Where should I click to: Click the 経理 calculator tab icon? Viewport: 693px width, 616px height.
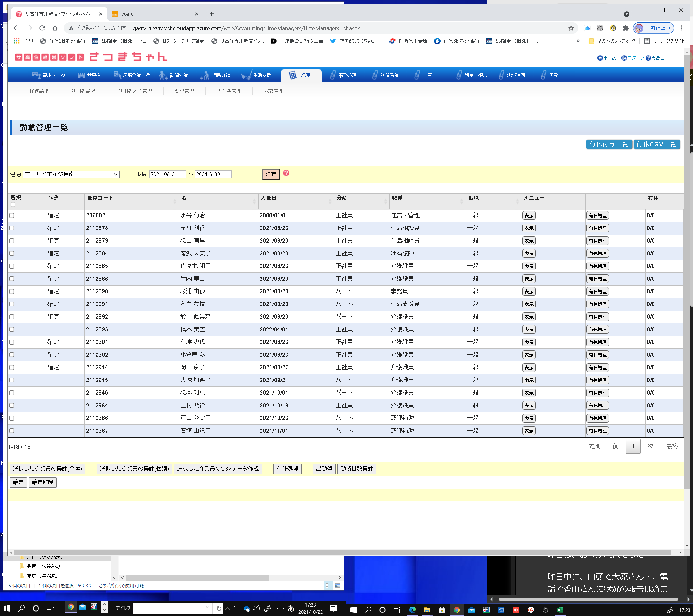pyautogui.click(x=293, y=75)
